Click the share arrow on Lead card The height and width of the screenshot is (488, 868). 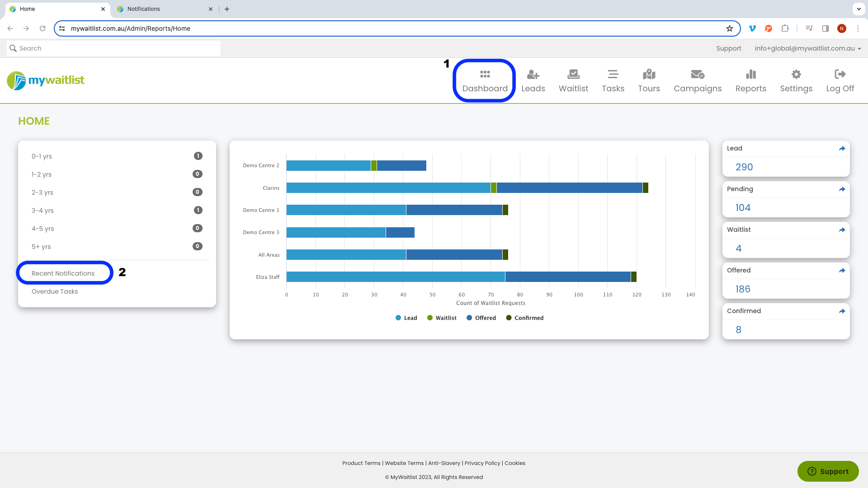(x=842, y=149)
